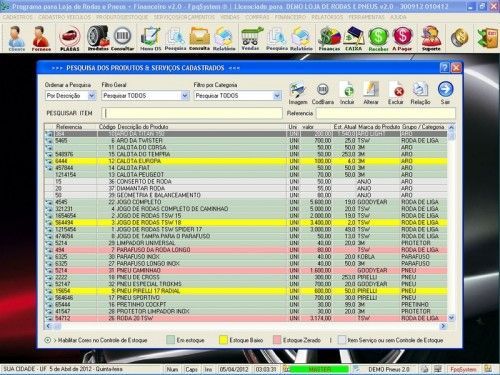Select the GEOMETRIA E BALANCEAMENTO row

pyautogui.click(x=246, y=195)
